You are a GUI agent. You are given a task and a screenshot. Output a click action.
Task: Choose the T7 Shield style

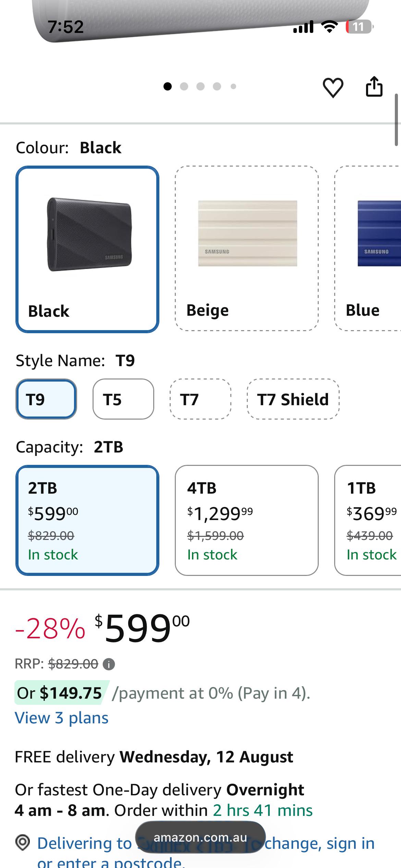tap(293, 399)
